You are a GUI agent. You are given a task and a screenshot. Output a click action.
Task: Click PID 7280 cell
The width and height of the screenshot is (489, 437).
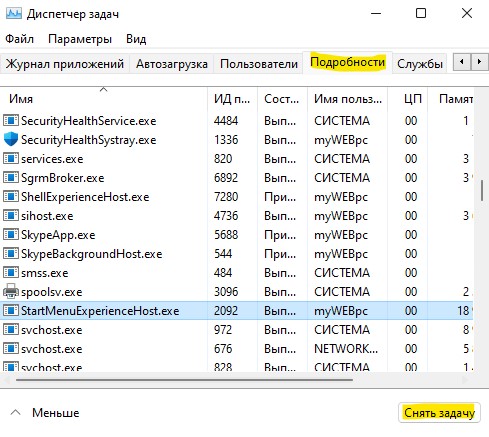click(226, 196)
